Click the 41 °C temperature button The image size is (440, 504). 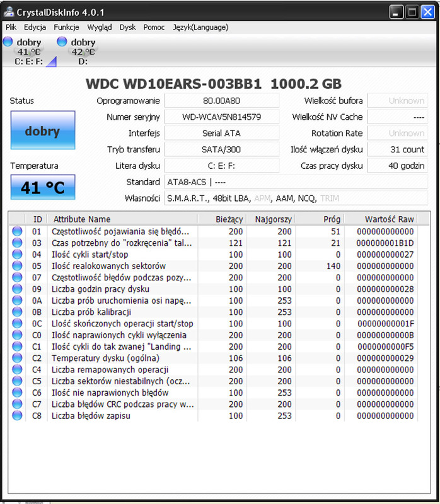(43, 187)
